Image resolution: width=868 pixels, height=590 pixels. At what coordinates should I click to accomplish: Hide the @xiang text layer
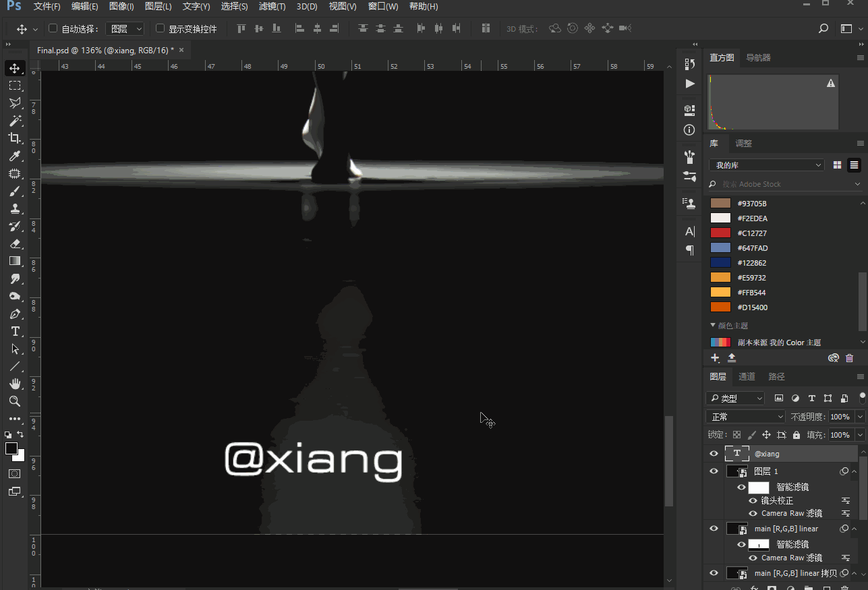714,454
